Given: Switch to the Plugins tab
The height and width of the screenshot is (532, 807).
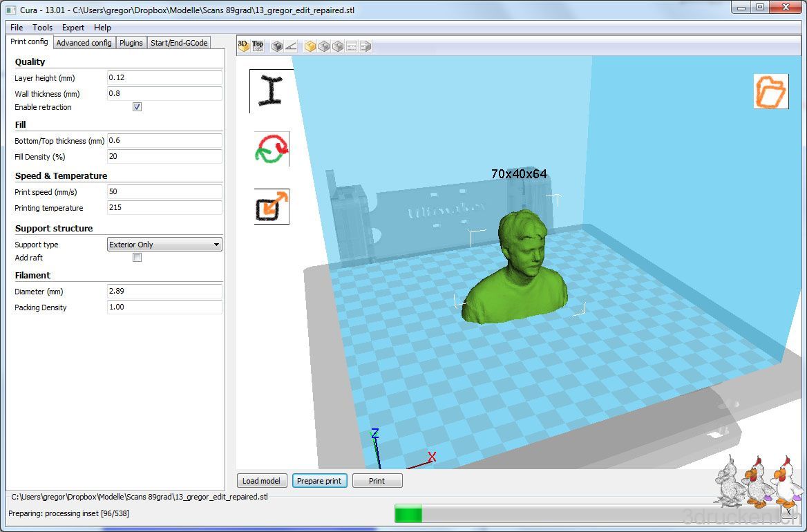Looking at the screenshot, I should coord(131,43).
